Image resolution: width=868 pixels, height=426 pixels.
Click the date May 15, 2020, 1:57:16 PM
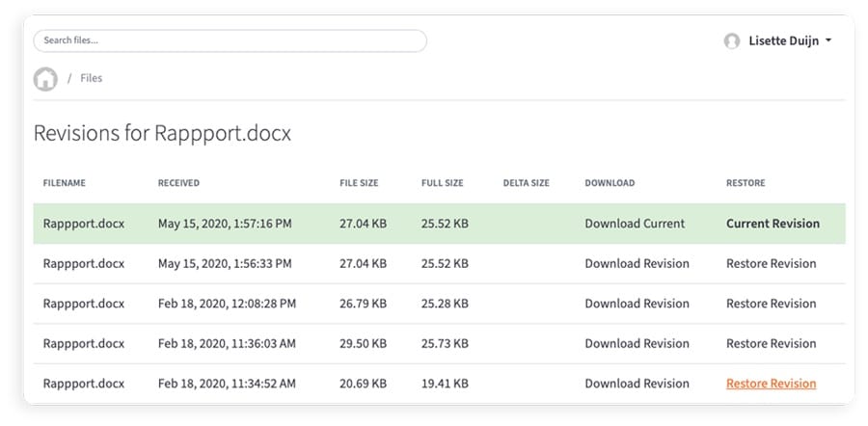coord(225,224)
